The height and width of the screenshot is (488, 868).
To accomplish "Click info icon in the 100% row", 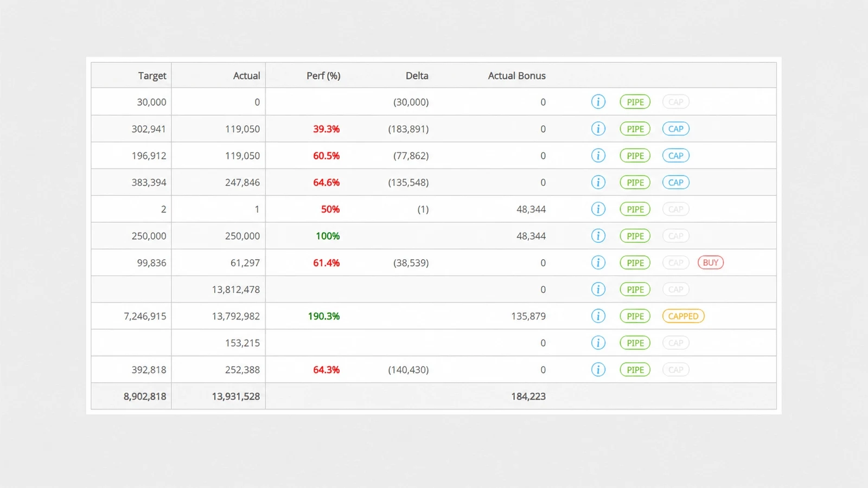I will click(x=598, y=236).
